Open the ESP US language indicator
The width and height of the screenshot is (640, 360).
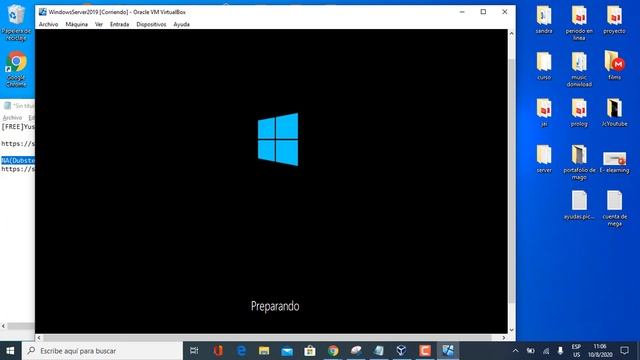[576, 351]
